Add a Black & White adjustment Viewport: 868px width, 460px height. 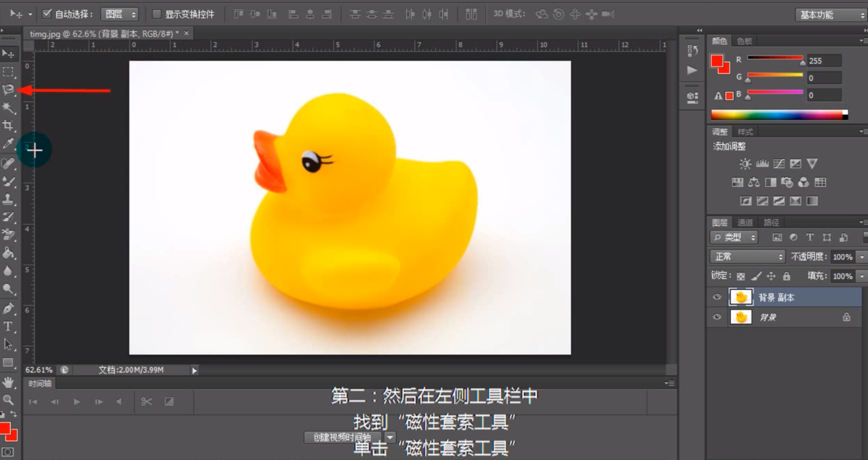point(770,182)
